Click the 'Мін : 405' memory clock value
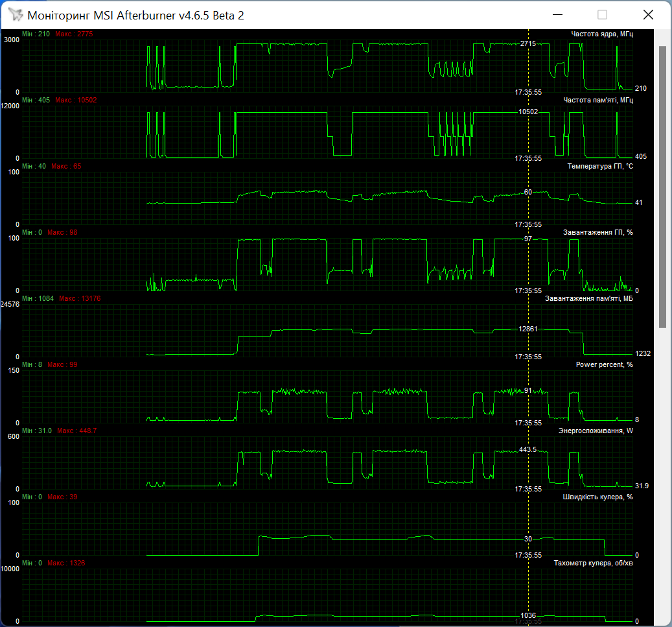 pyautogui.click(x=36, y=100)
